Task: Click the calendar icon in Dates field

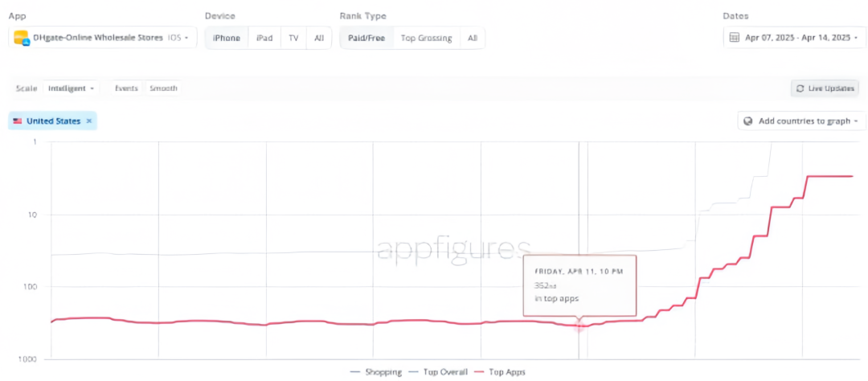Action: tap(734, 38)
